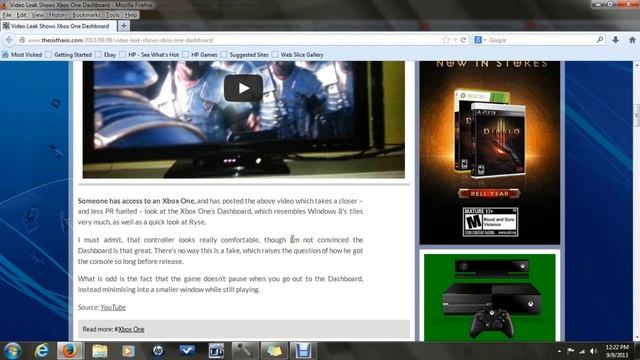Screen dimensions: 640x360
Task: Open the Tools menu
Action: (113, 15)
